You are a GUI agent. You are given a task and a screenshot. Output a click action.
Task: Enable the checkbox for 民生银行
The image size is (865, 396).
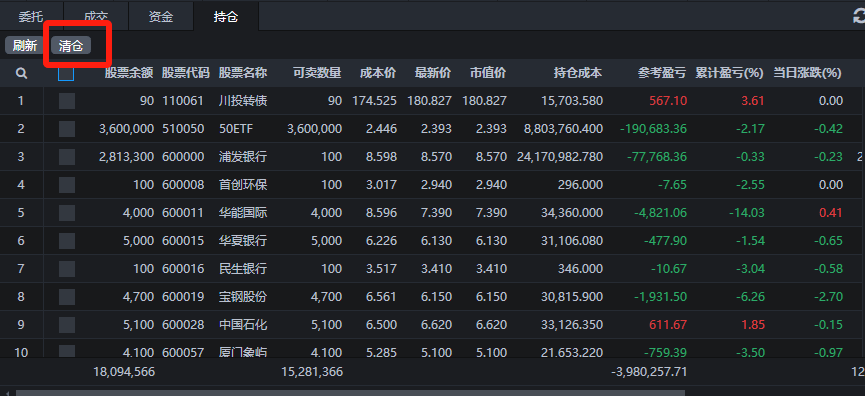(67, 269)
